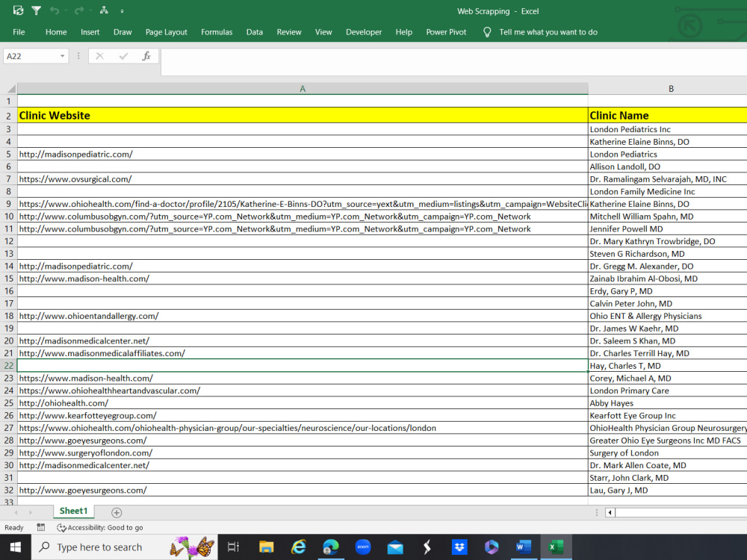Click the Filter funnel icon in Quick Access
Viewport: 747px width, 560px height.
[36, 10]
